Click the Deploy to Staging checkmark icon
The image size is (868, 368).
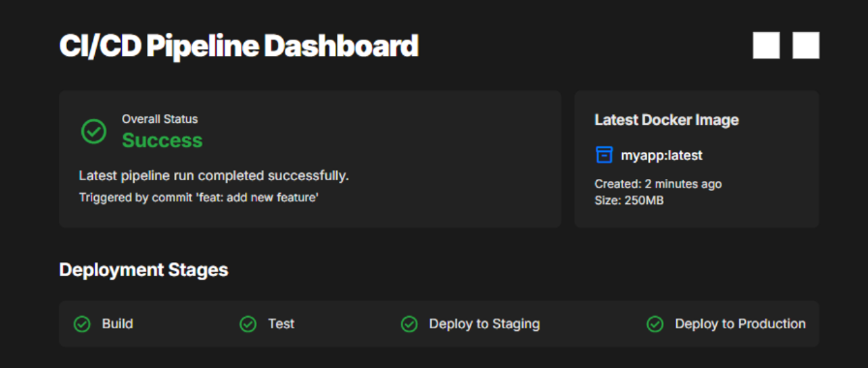pos(409,323)
